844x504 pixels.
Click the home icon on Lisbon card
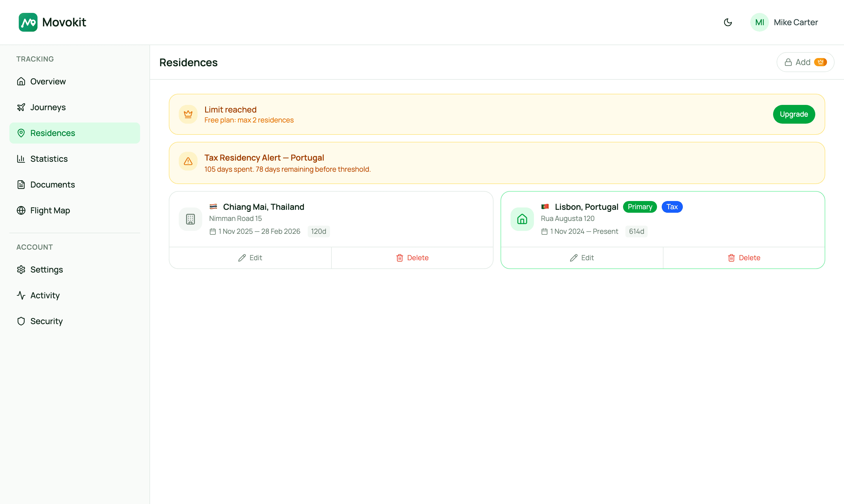point(522,219)
